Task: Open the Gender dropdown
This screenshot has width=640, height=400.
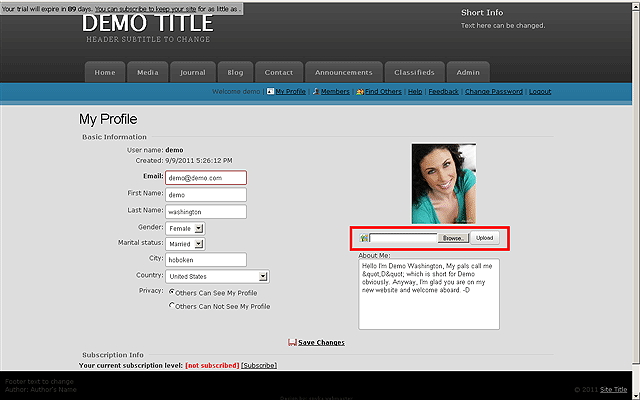Action: (198, 228)
